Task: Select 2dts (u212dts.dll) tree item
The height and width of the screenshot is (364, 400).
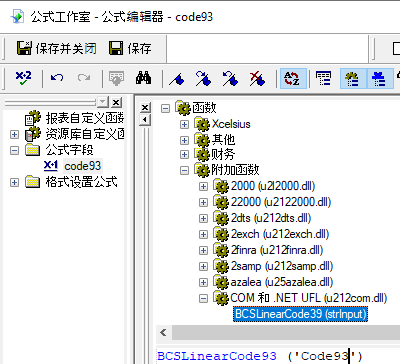Action: [271, 218]
